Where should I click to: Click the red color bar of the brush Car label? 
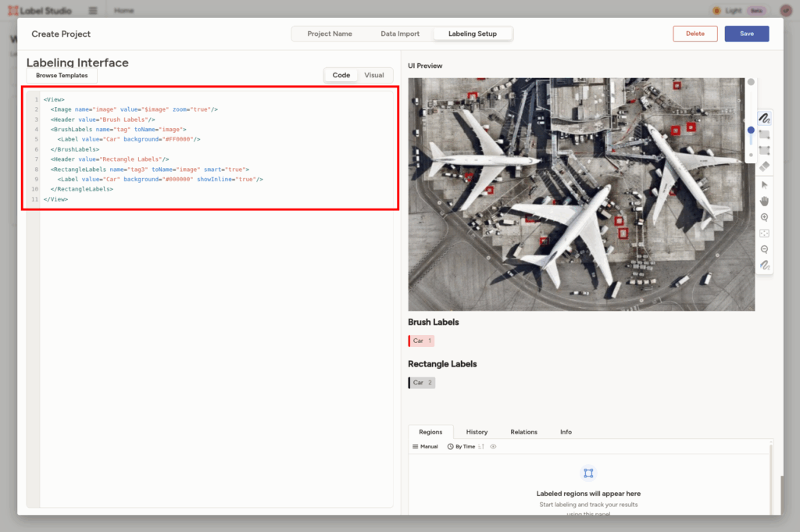409,341
